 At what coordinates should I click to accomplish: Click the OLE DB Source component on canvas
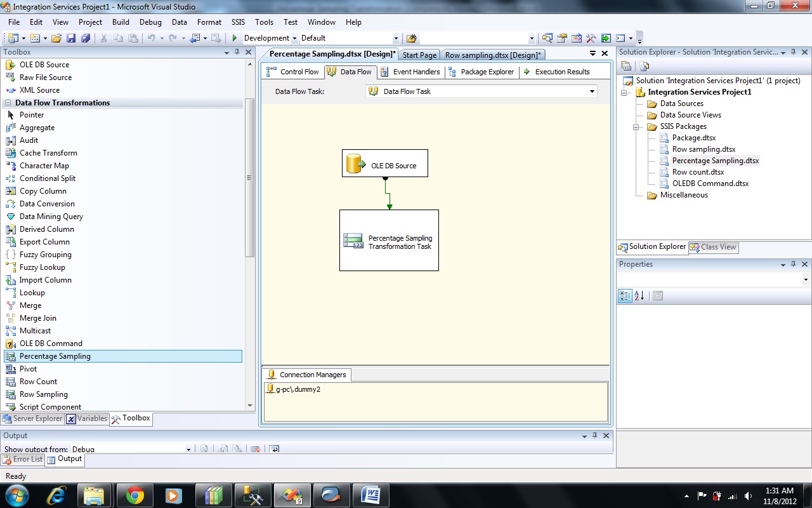(x=385, y=164)
